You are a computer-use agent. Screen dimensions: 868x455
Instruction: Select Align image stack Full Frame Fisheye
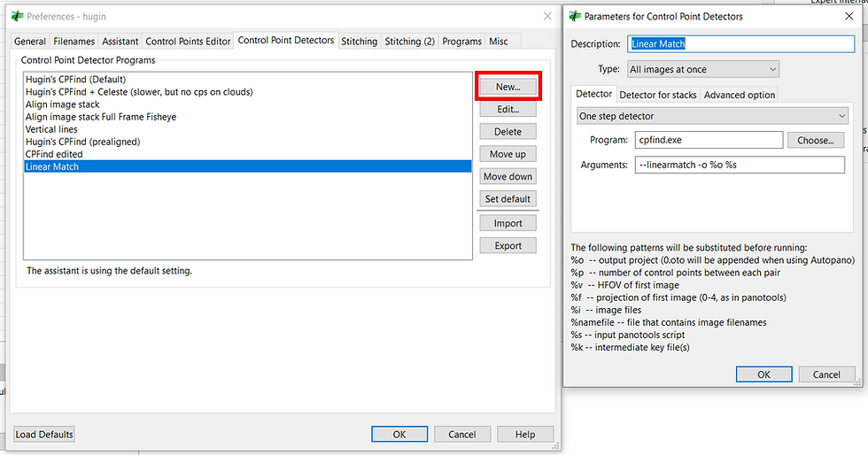coord(247,117)
